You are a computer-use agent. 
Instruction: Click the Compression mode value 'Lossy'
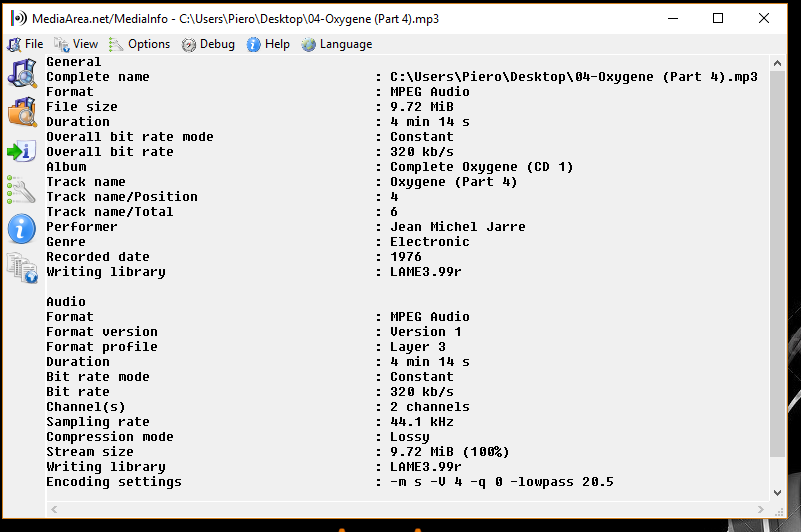coord(410,437)
